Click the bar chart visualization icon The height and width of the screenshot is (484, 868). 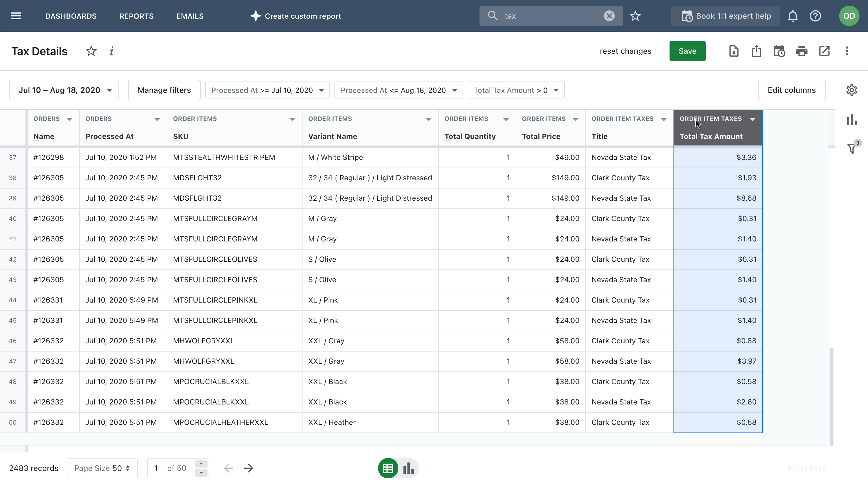click(x=408, y=468)
